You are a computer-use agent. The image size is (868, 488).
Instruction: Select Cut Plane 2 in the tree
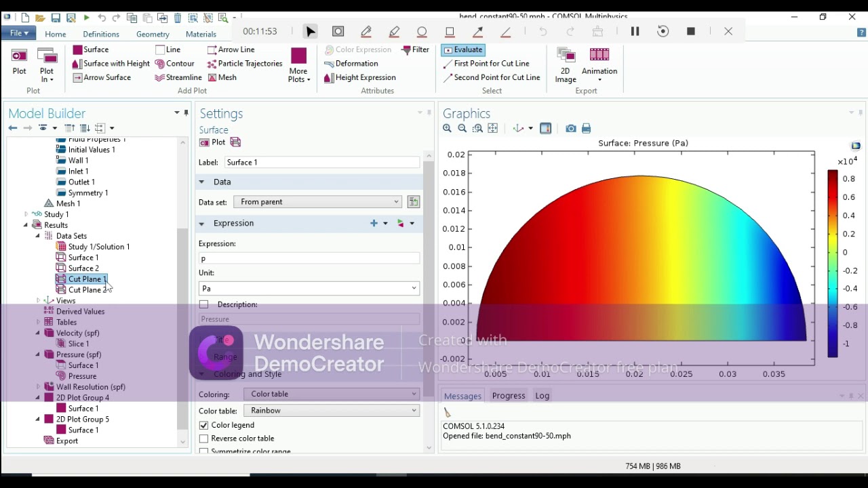81,290
